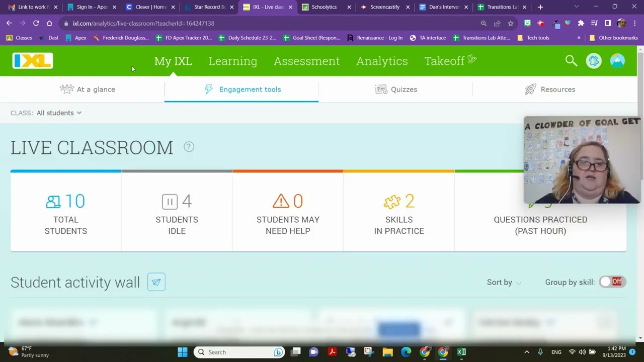
Task: Open IXL notifications bell
Action: click(594, 61)
